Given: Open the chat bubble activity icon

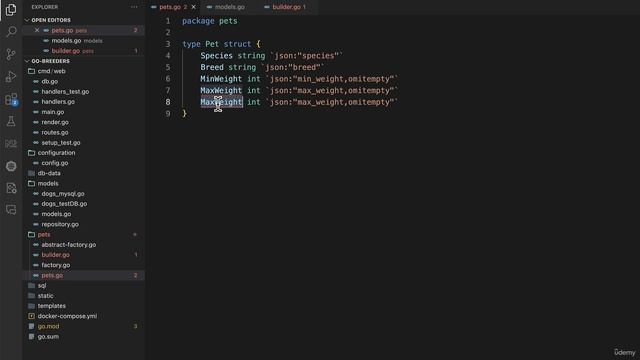Looking at the screenshot, I should click(11, 210).
